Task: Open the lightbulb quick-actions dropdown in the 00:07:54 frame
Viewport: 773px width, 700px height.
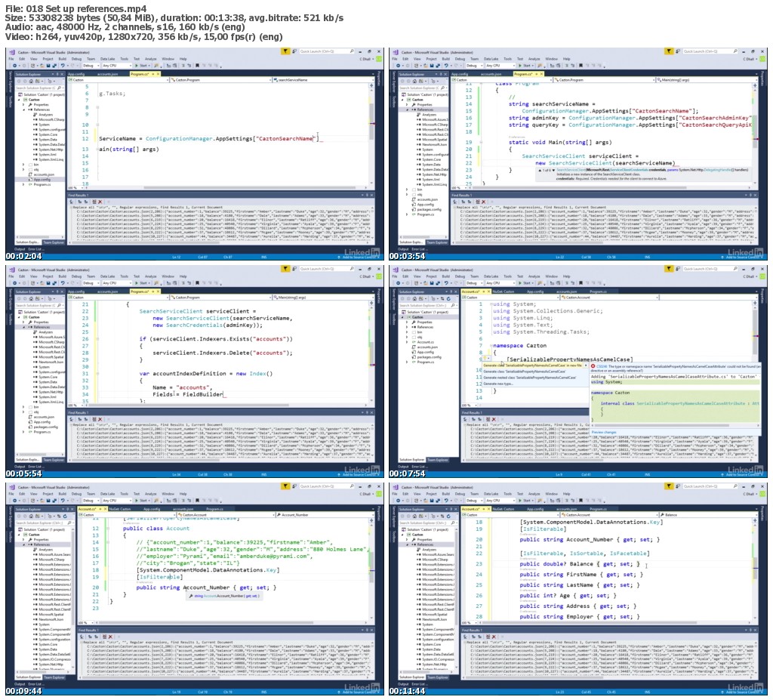Action: pyautogui.click(x=487, y=359)
